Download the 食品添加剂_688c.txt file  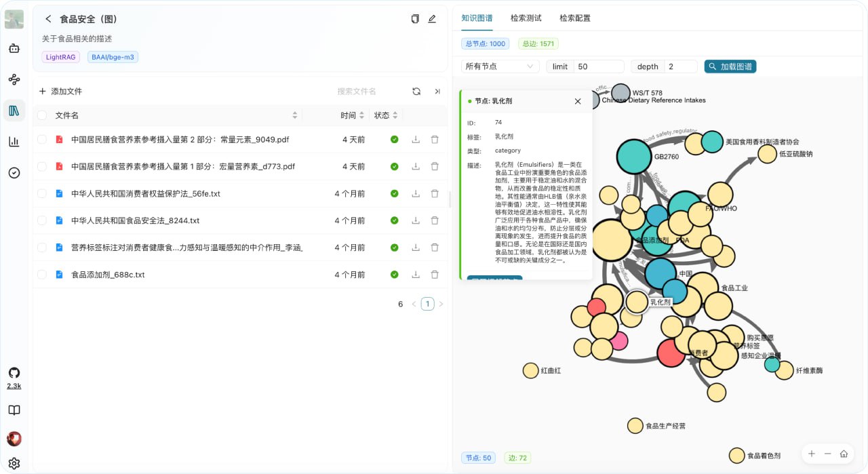(x=416, y=275)
